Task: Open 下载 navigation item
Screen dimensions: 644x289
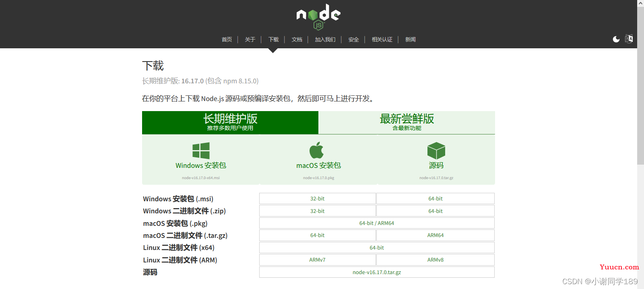Action: pos(273,39)
